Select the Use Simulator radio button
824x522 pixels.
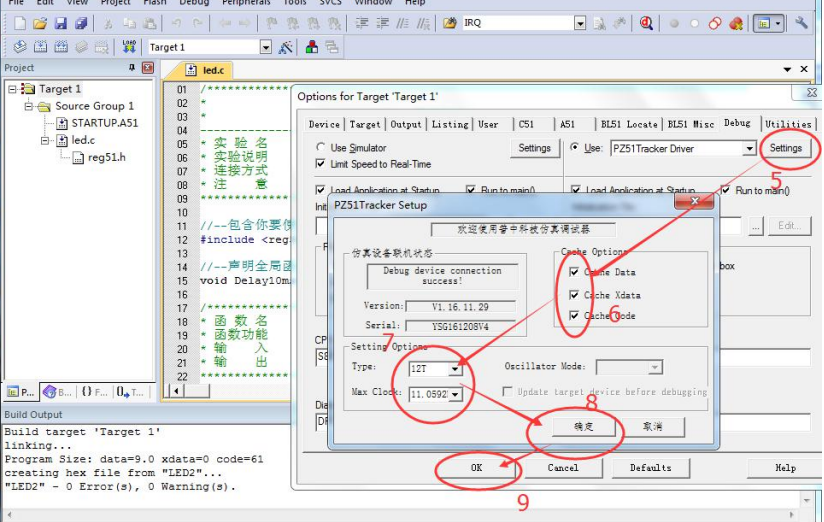pos(321,147)
